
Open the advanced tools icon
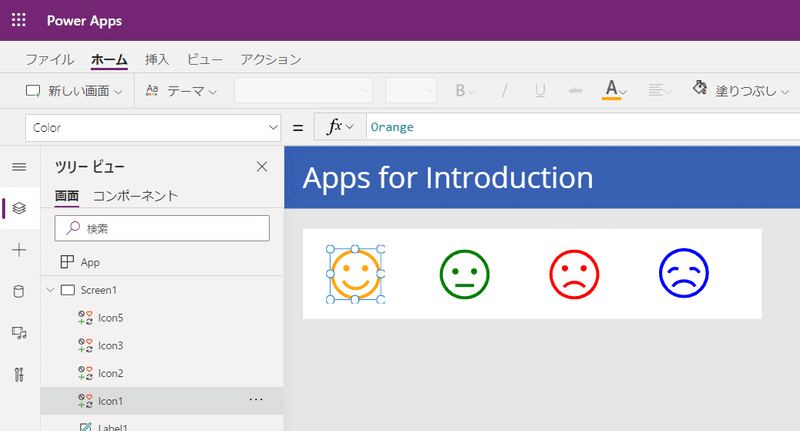point(19,375)
